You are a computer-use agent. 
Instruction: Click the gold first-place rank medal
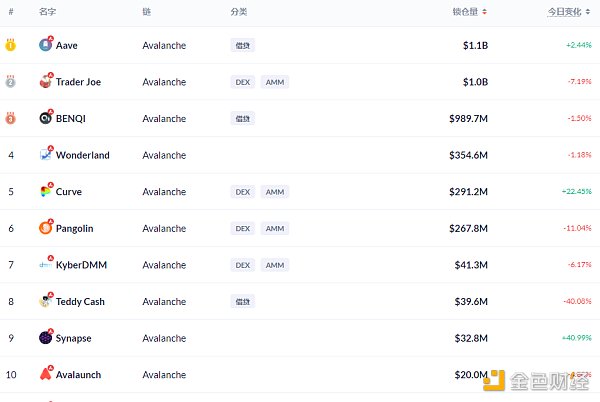click(x=11, y=45)
